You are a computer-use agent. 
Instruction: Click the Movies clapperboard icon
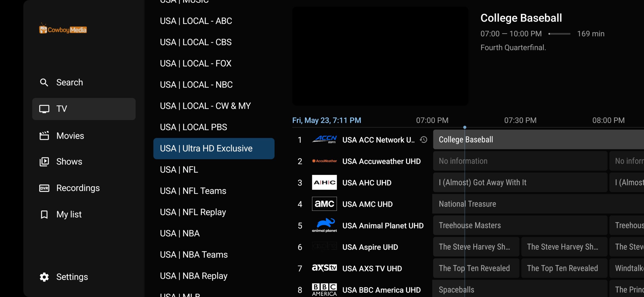pos(44,136)
